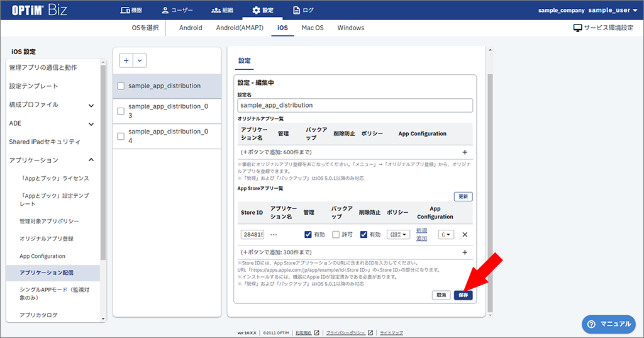The image size is (644, 338).
Task: Open オリジナルアプリ登録 item
Action: [47, 239]
